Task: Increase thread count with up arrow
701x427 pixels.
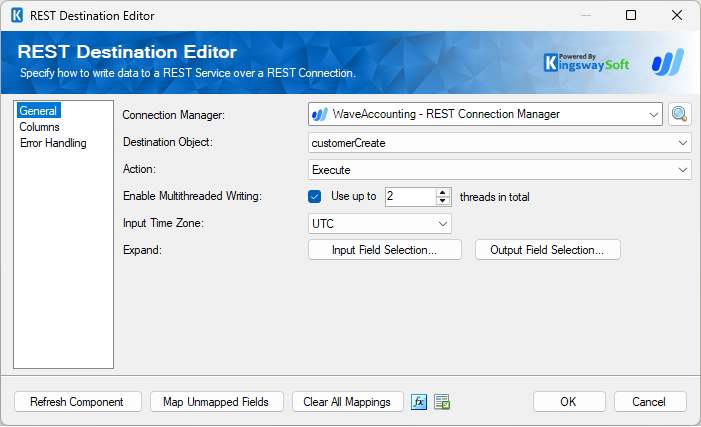Action: pos(443,193)
